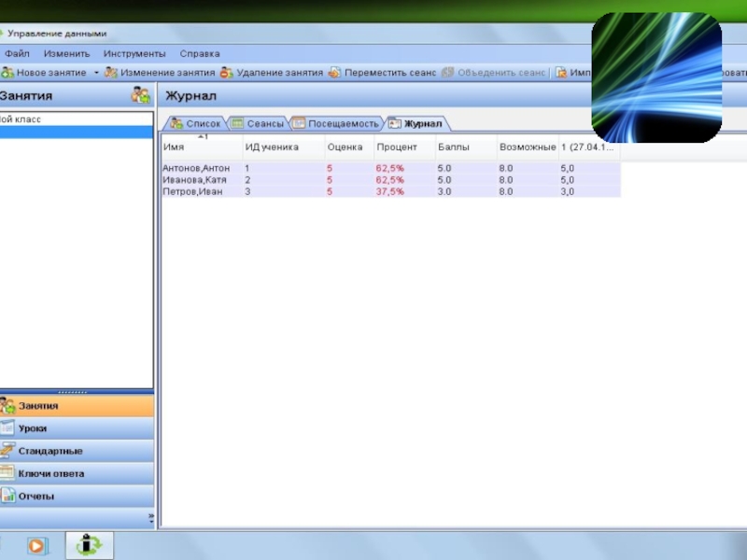This screenshot has width=747, height=560.
Task: Click the media player icon in the taskbar
Action: 36,545
